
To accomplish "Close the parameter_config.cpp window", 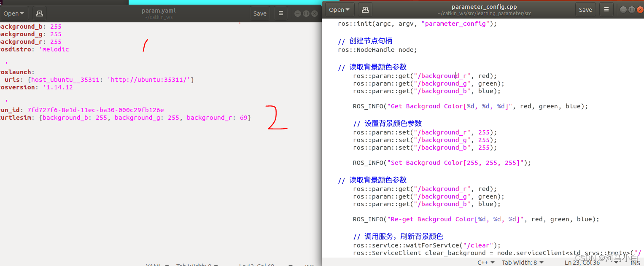I will (x=640, y=9).
